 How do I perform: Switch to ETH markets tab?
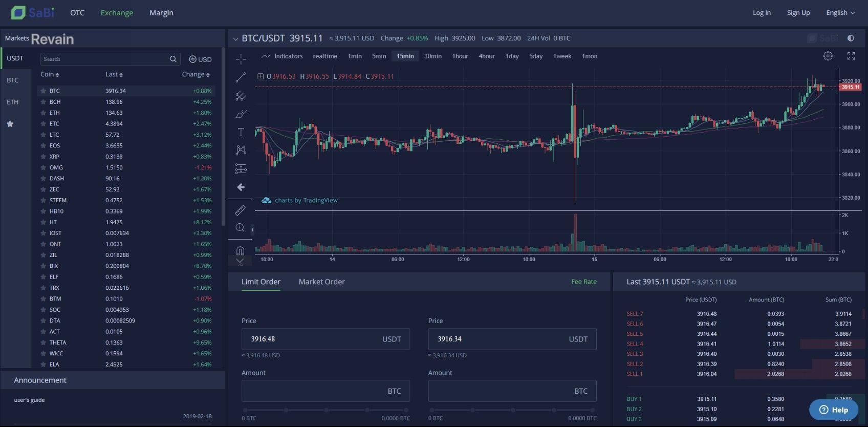pyautogui.click(x=13, y=102)
